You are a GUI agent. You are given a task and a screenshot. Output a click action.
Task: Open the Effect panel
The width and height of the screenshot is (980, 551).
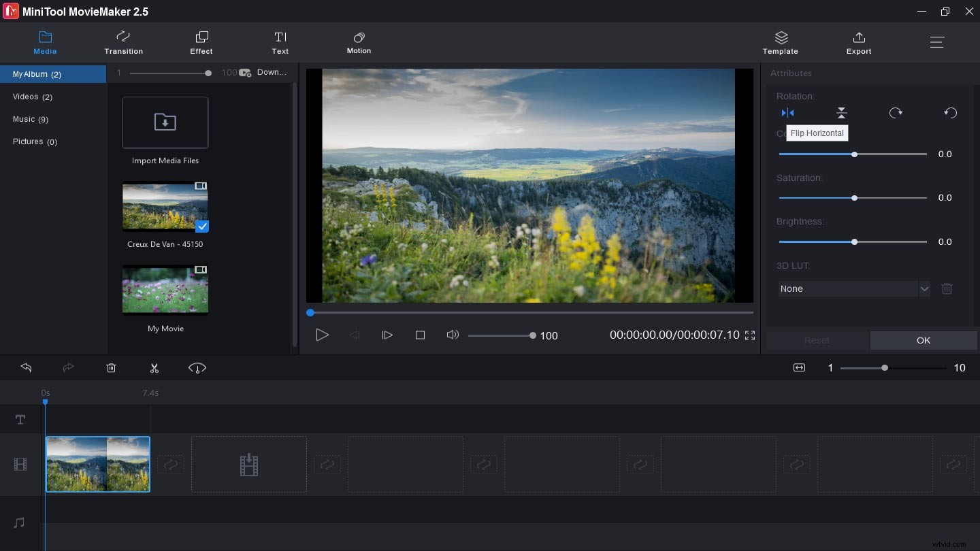point(201,42)
